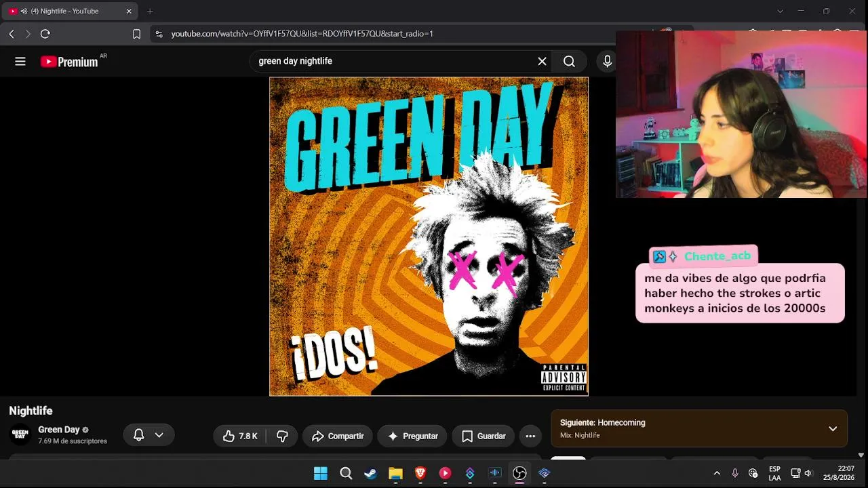Viewport: 868px width, 488px height.
Task: Open Windows taskbar search
Action: coord(346,473)
